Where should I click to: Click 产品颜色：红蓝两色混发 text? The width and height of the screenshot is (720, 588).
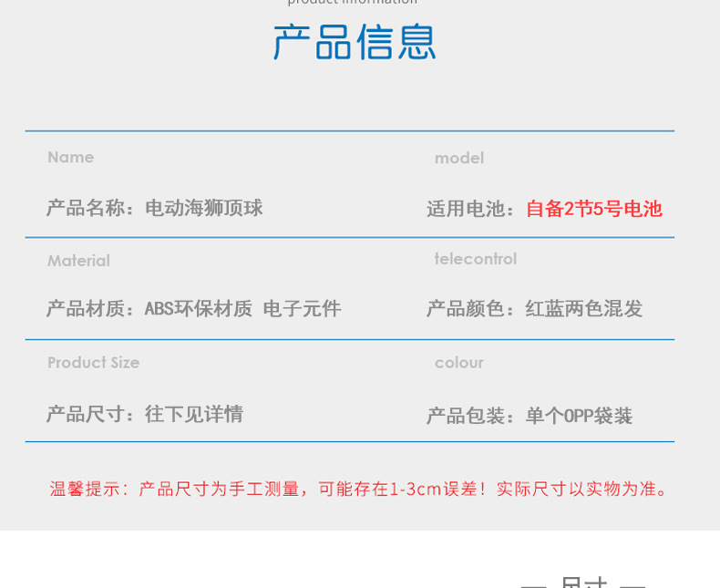click(534, 309)
